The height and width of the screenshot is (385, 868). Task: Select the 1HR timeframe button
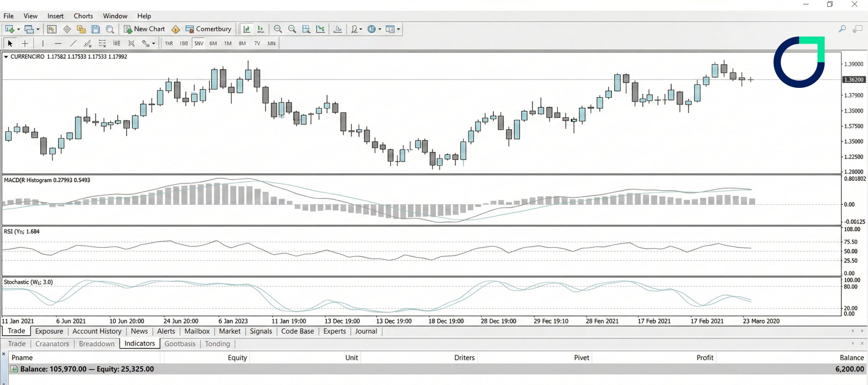(x=169, y=43)
